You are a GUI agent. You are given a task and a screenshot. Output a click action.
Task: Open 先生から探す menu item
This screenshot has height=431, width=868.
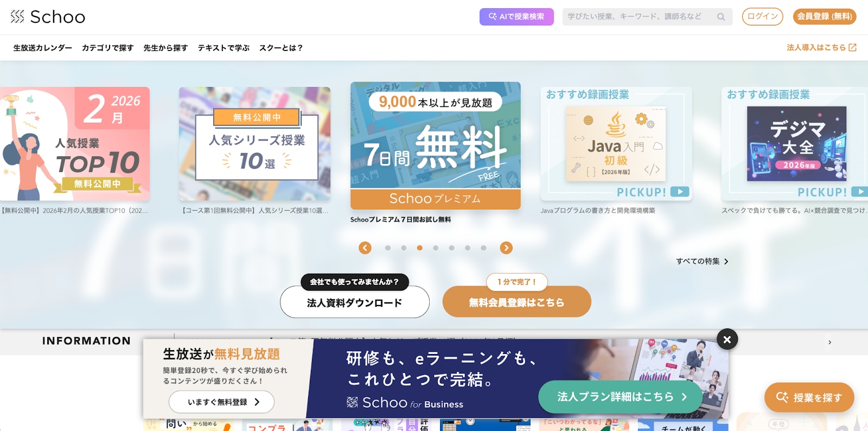pyautogui.click(x=165, y=48)
